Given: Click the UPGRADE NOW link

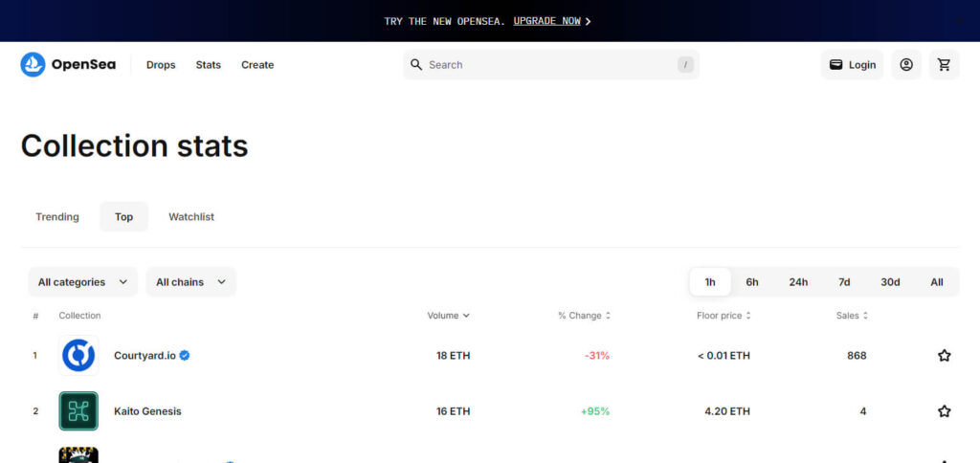Looking at the screenshot, I should [546, 21].
